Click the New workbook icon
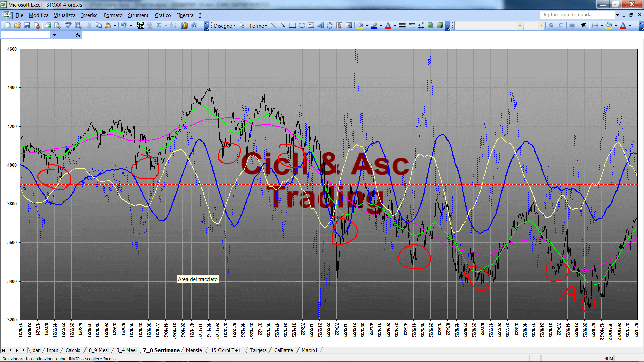 8,26
